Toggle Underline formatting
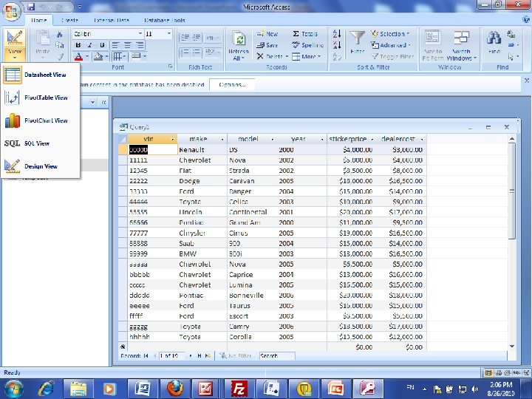Screen dimensions: 532x399 (x=102, y=45)
